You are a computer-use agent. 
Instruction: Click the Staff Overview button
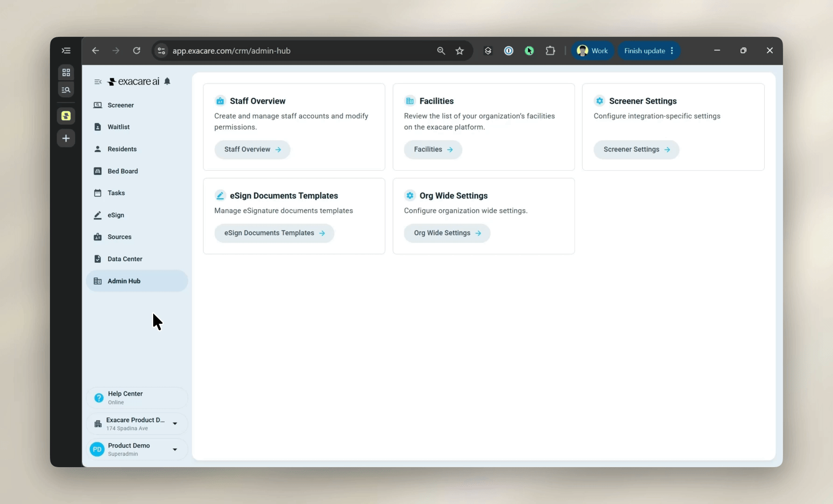pyautogui.click(x=252, y=149)
